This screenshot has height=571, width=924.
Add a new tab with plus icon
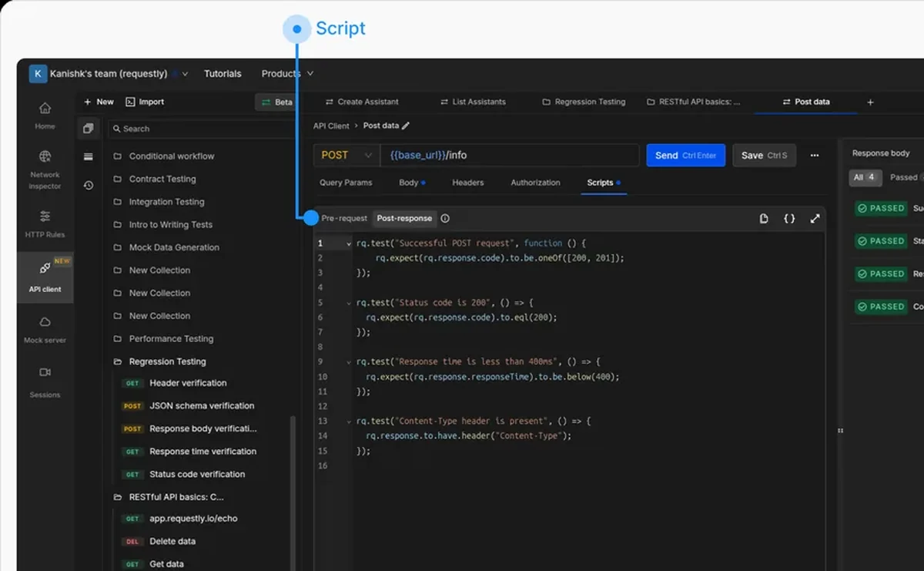(x=871, y=102)
